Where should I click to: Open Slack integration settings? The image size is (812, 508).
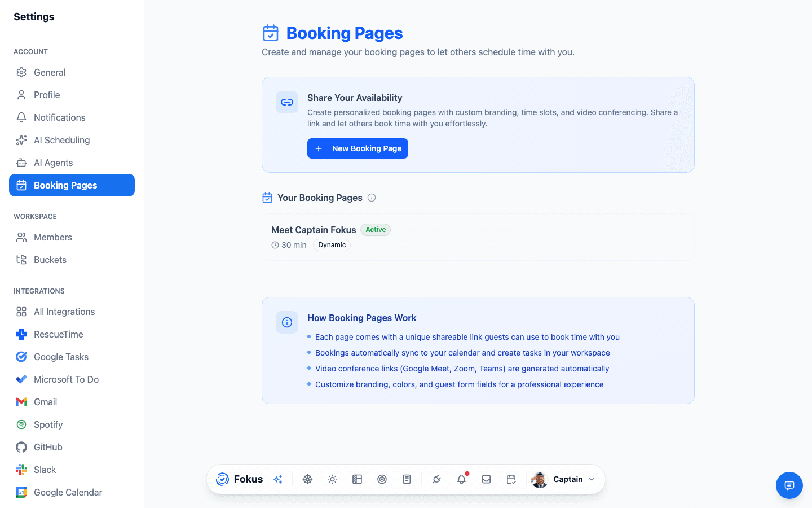(x=72, y=470)
